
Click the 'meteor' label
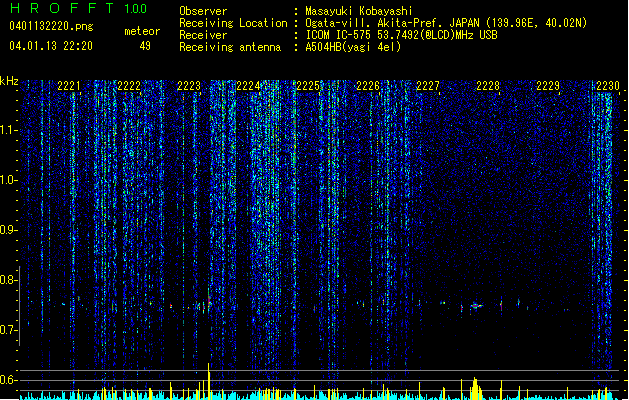pyautogui.click(x=142, y=31)
